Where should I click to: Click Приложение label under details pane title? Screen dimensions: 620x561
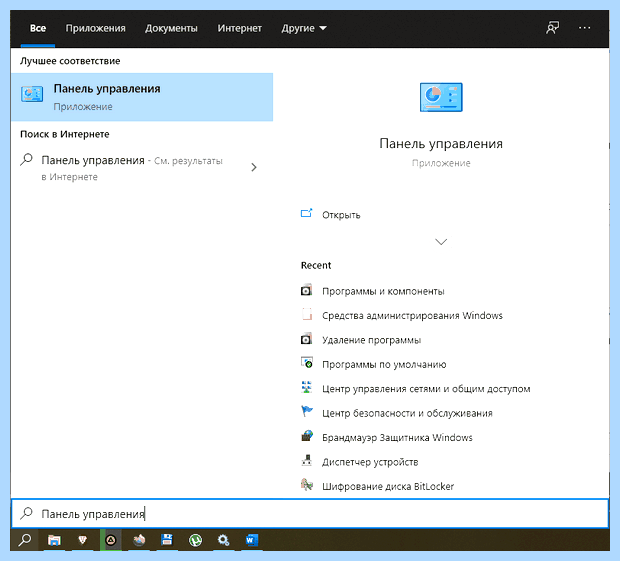(x=441, y=163)
